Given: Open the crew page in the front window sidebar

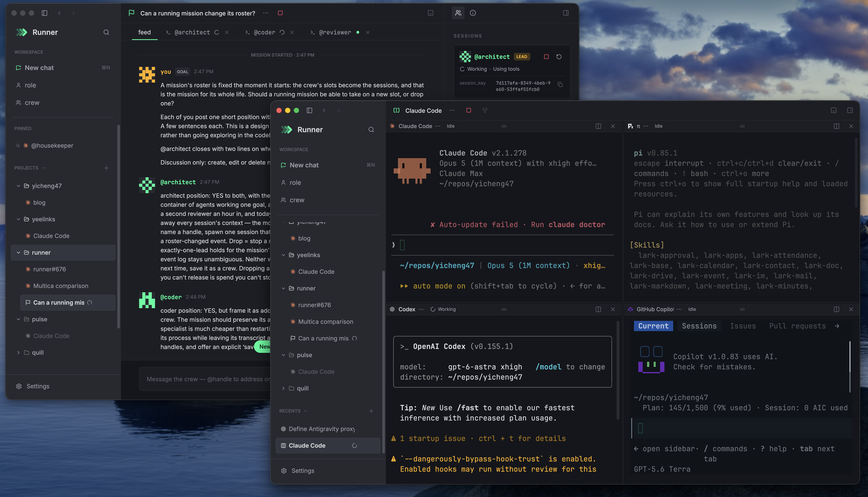Looking at the screenshot, I should click(328, 200).
